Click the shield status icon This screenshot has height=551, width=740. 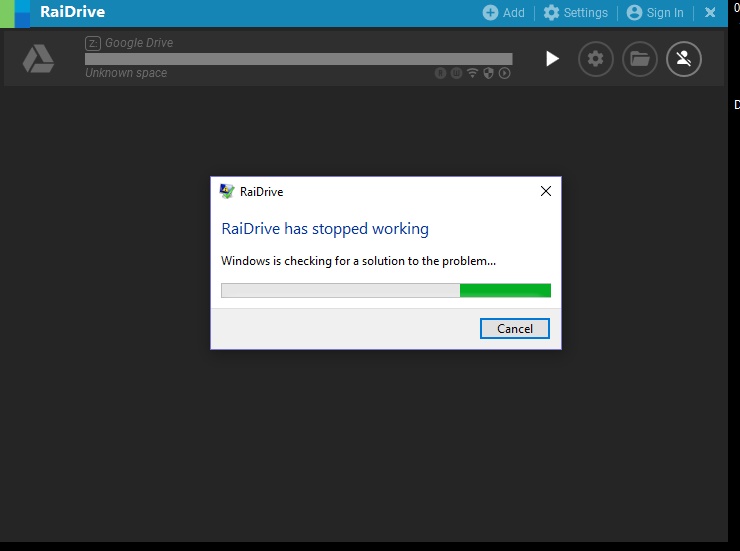[x=488, y=73]
